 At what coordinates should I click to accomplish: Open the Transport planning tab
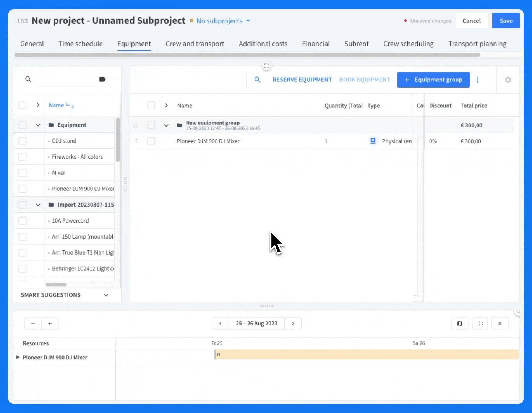(x=477, y=44)
